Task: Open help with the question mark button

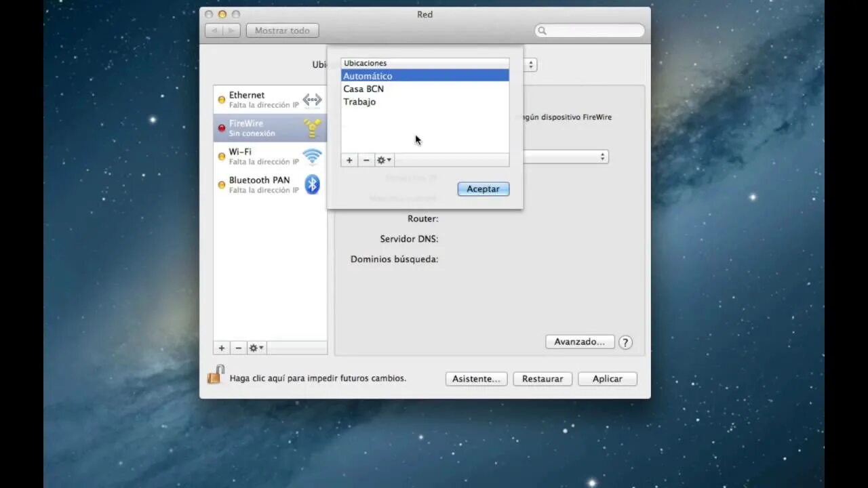Action: click(625, 342)
